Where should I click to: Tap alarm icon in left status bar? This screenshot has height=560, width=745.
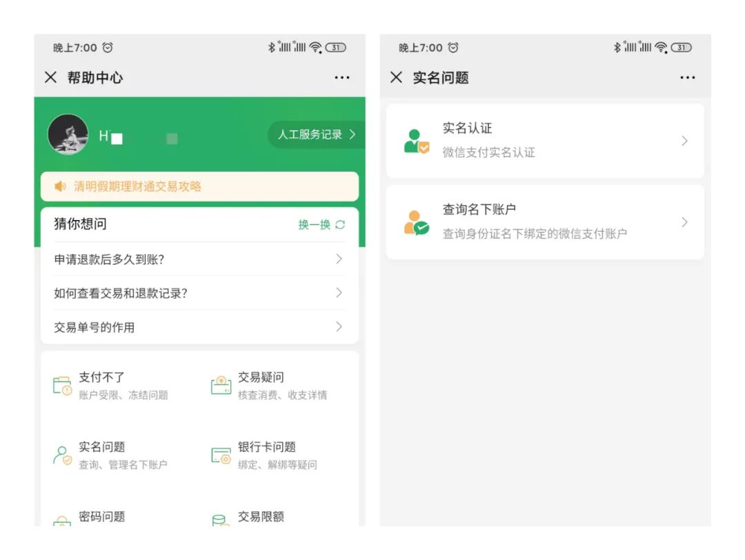point(108,48)
